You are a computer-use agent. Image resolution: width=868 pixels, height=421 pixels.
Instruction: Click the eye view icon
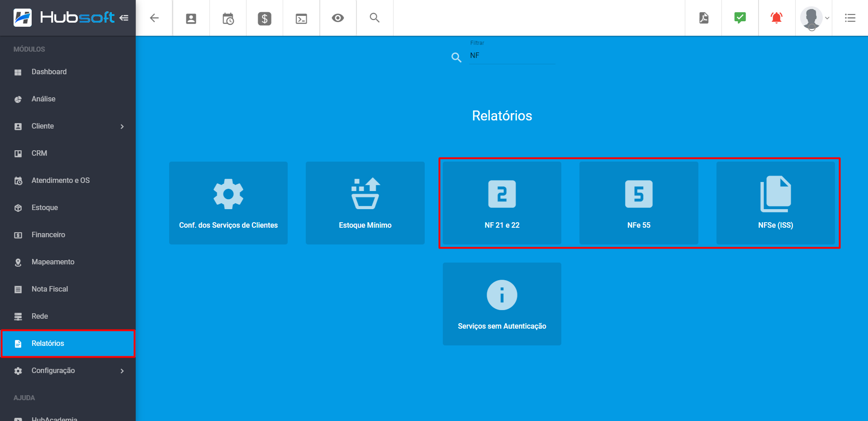pyautogui.click(x=338, y=18)
